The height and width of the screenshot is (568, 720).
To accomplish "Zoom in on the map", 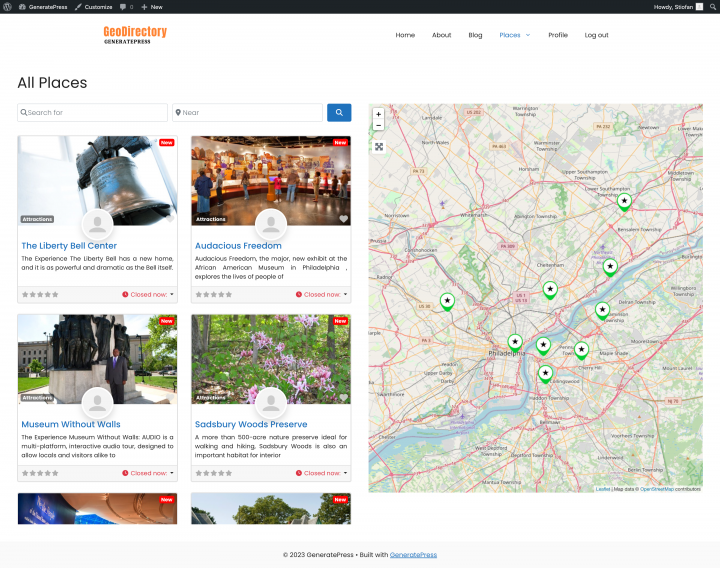I will [379, 114].
